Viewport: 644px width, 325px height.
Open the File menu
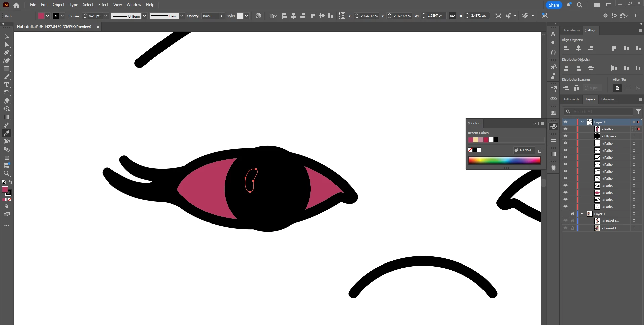click(33, 5)
